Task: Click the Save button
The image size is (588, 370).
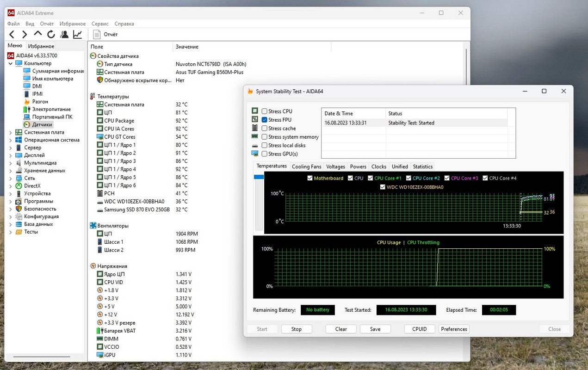Action: point(375,329)
